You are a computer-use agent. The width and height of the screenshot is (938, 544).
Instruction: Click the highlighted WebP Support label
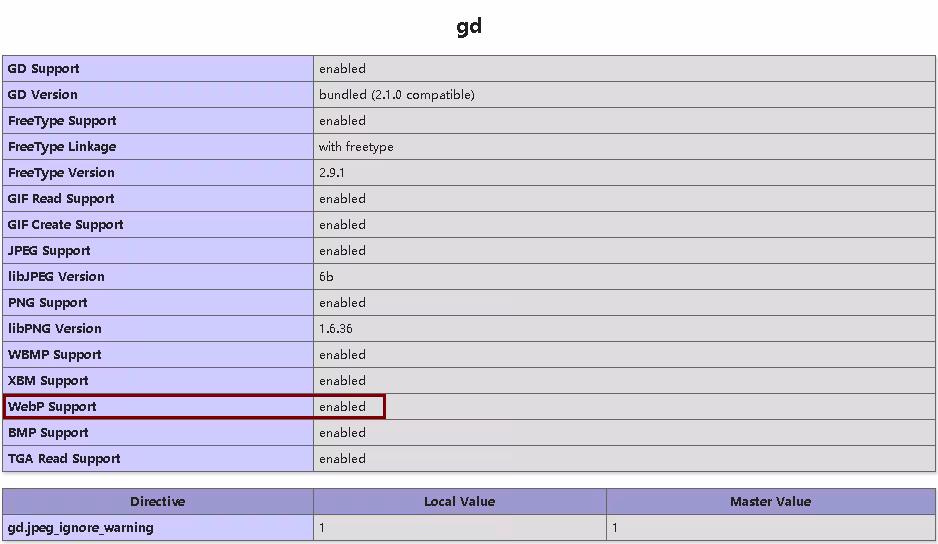coord(53,407)
